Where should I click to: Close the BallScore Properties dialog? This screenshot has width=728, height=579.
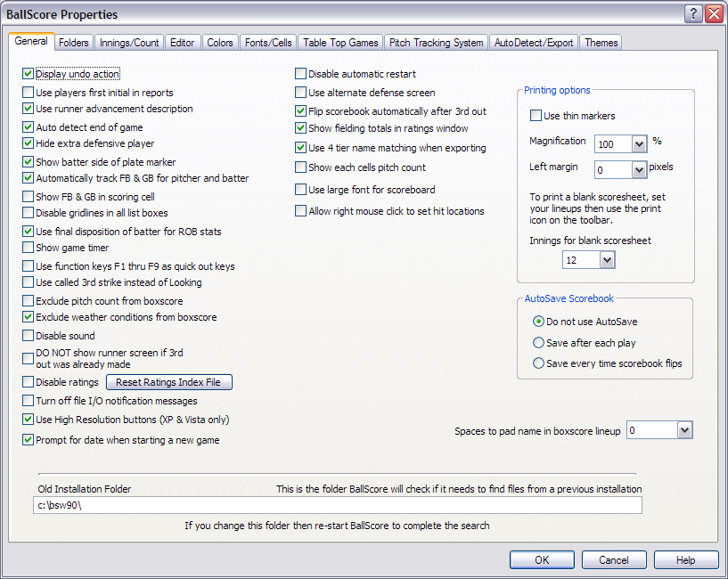coord(713,14)
